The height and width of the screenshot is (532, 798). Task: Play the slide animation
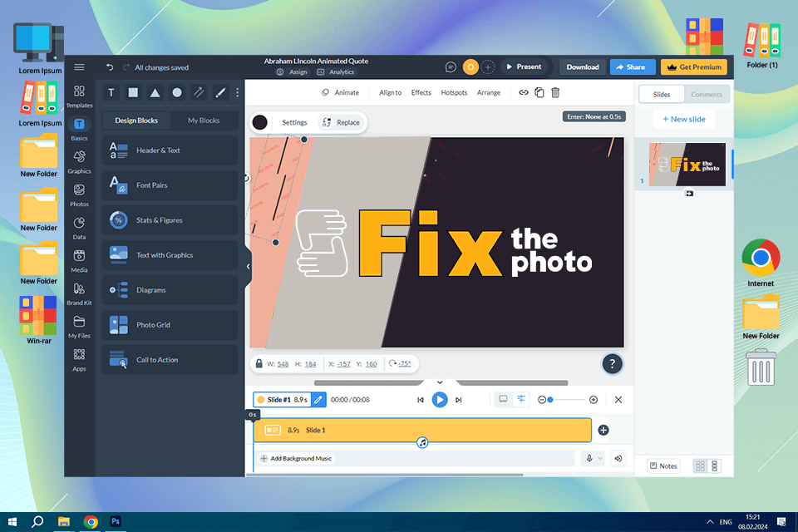(440, 400)
